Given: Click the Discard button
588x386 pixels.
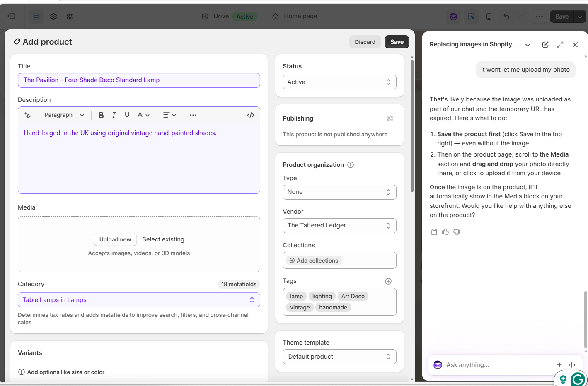Looking at the screenshot, I should pos(365,42).
